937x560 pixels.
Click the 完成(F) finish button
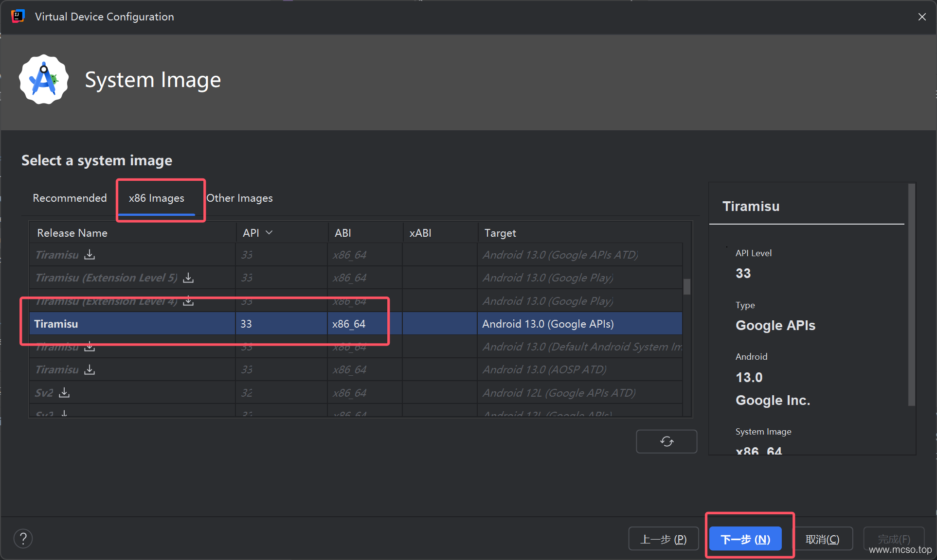[x=894, y=539]
